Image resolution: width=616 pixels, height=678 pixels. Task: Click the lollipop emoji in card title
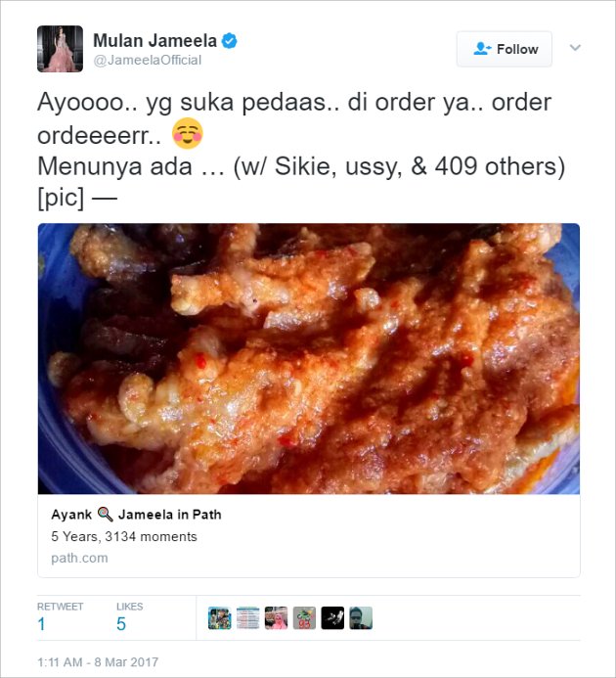pos(105,514)
